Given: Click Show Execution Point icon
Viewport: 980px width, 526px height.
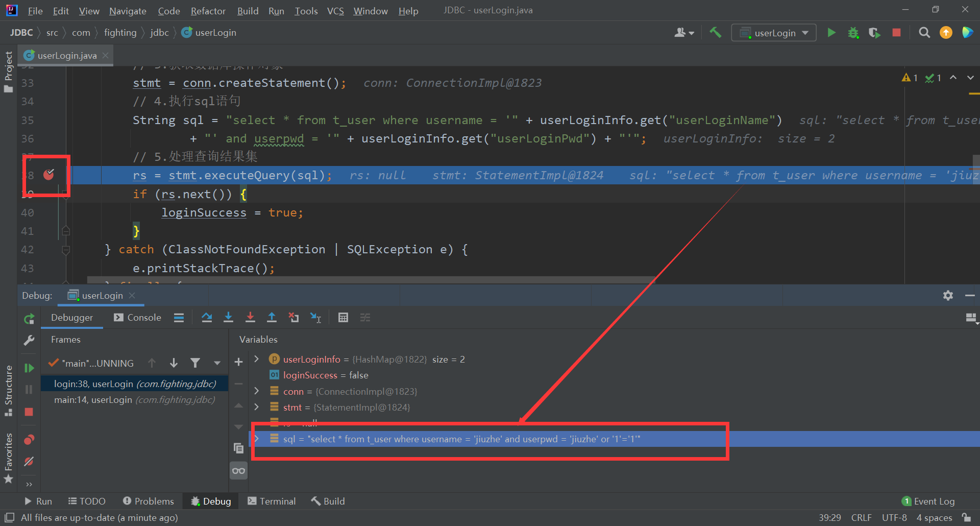Looking at the screenshot, I should 179,318.
